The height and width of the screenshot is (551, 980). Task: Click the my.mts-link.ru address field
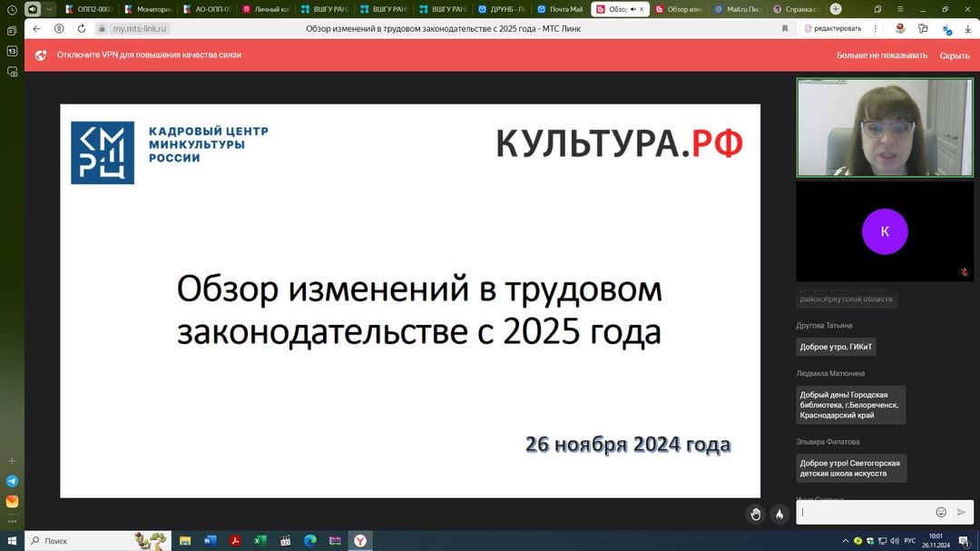[x=140, y=29]
